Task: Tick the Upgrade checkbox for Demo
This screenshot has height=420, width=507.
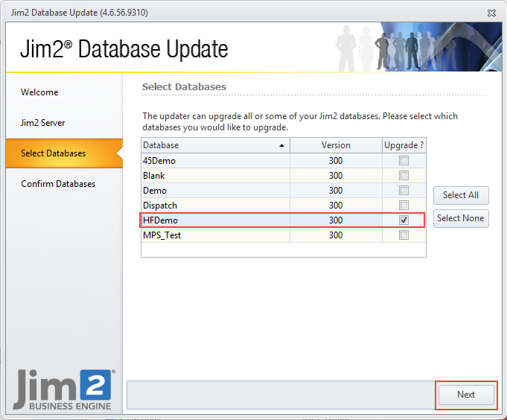Action: 404,190
